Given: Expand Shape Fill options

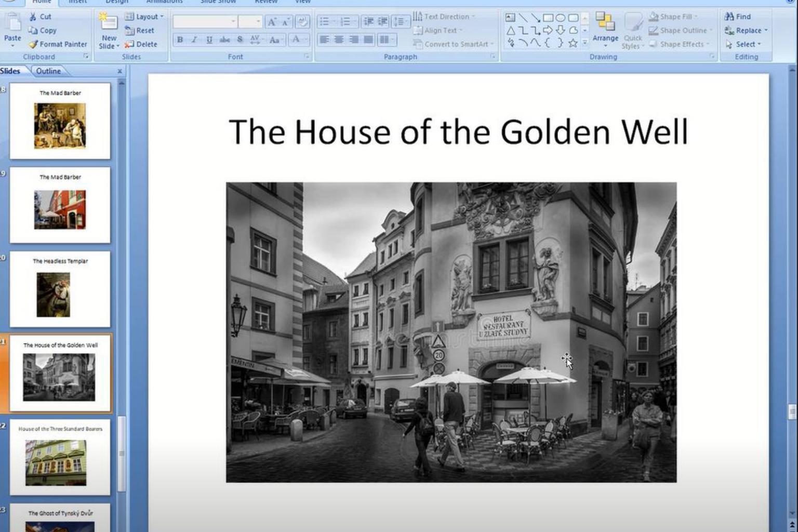Looking at the screenshot, I should (673, 17).
